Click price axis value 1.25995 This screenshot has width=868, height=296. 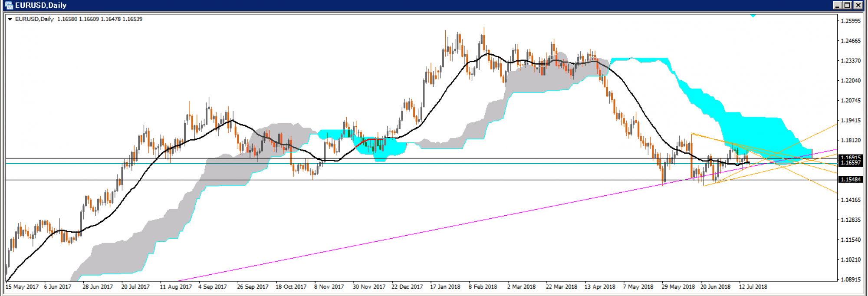pos(851,21)
